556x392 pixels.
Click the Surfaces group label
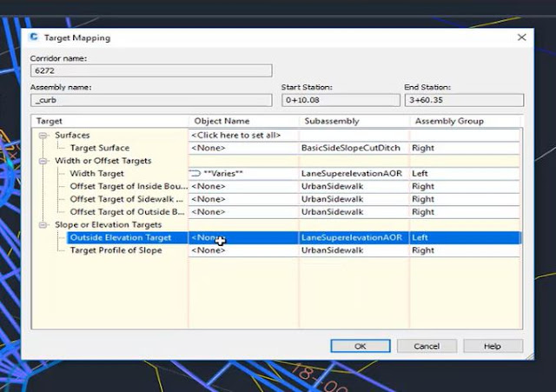click(x=72, y=136)
